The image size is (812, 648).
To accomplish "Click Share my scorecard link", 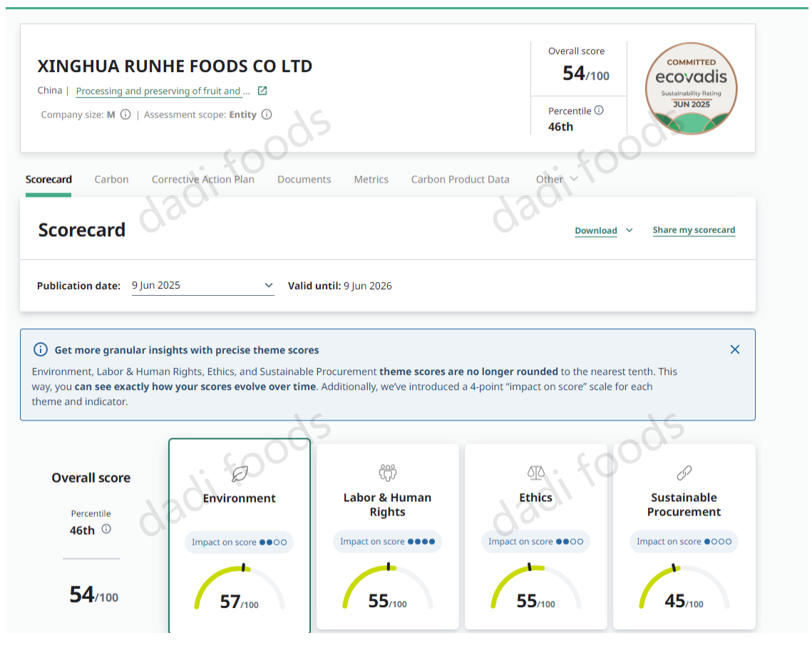I will click(x=694, y=230).
